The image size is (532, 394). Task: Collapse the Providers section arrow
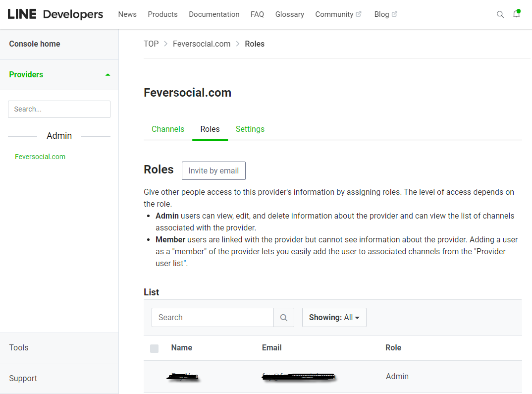[108, 75]
